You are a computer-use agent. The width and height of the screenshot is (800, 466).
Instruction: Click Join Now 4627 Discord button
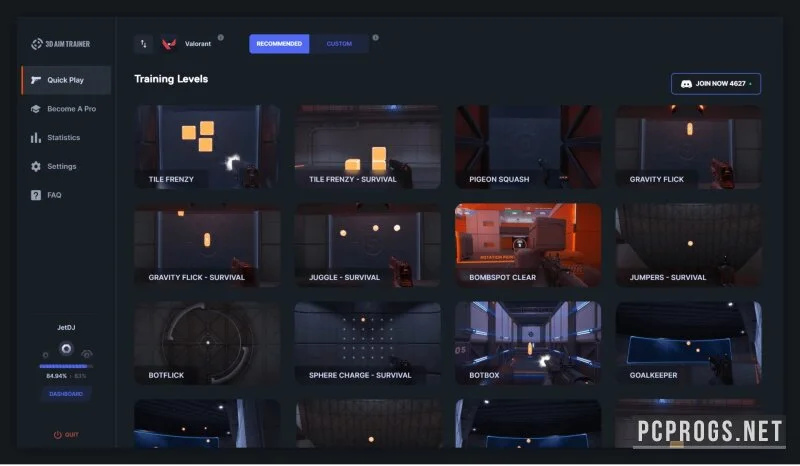[716, 84]
